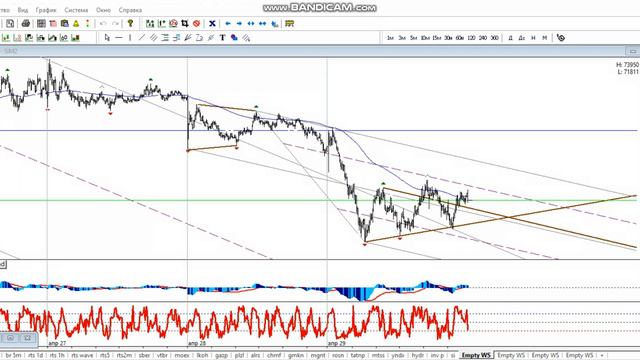
Task: Set timeframe to 5 minutes
Action: (x=413, y=38)
